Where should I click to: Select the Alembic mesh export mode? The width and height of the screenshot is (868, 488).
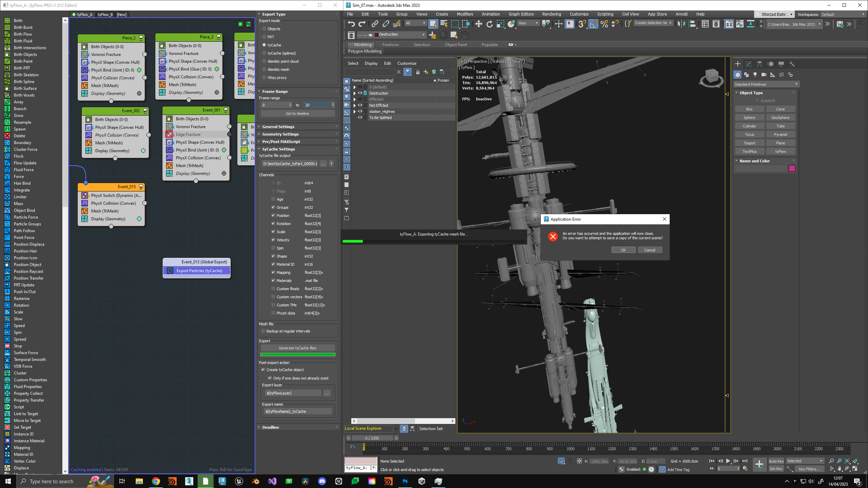point(264,69)
